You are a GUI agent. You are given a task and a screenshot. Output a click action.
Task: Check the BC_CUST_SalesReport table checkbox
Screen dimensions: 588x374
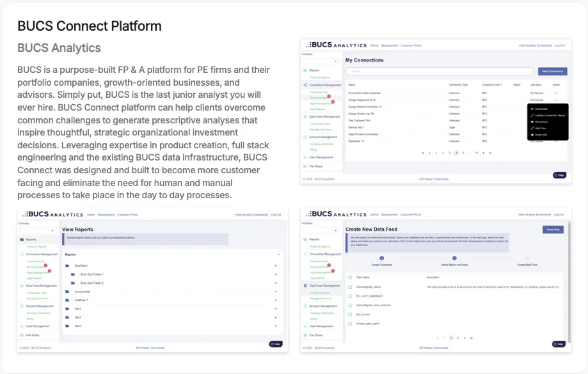[350, 296]
